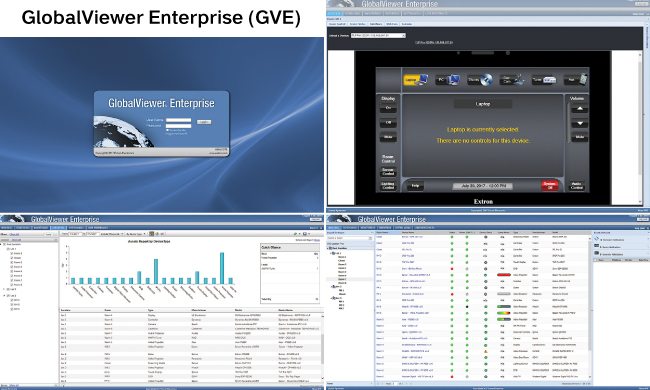The image size is (650, 390).
Task: Choose the disc player source on the touchpanel
Action: 480,80
